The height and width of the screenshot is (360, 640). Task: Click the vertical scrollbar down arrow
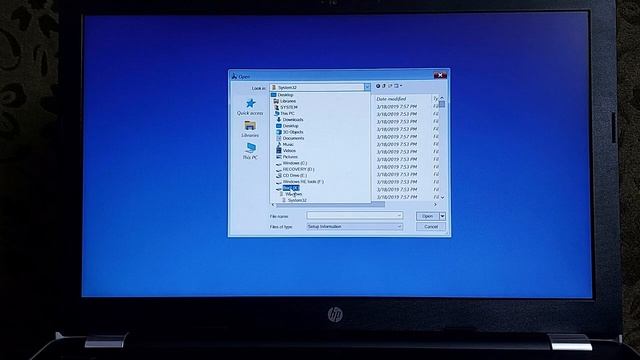pos(442,198)
